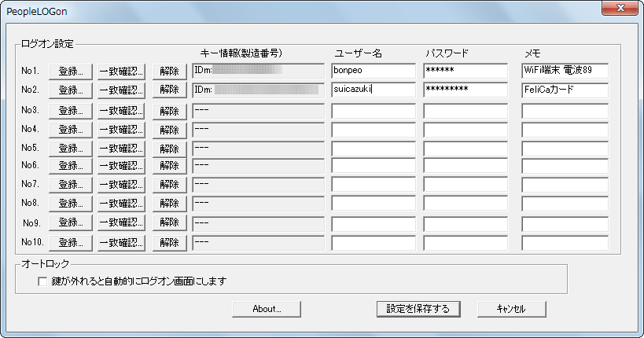This screenshot has width=644, height=338.
Task: Click 一致確認 button for No1
Action: [121, 72]
